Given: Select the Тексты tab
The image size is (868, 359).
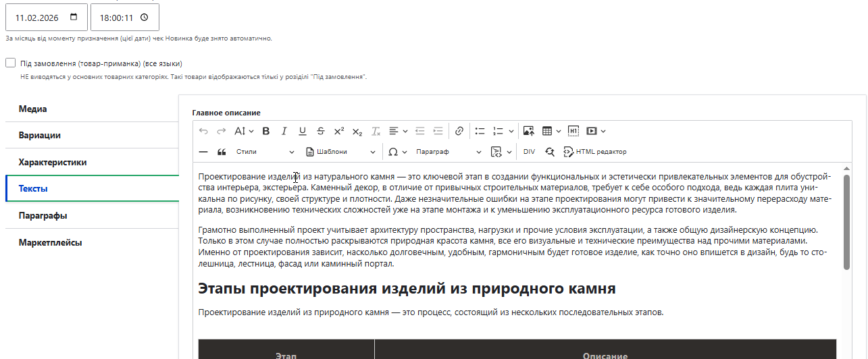Looking at the screenshot, I should point(92,189).
